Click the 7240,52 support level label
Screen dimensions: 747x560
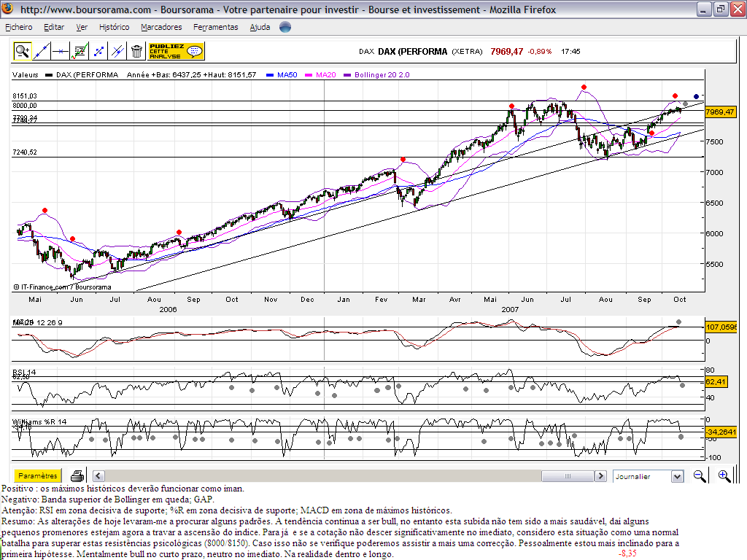(25, 152)
